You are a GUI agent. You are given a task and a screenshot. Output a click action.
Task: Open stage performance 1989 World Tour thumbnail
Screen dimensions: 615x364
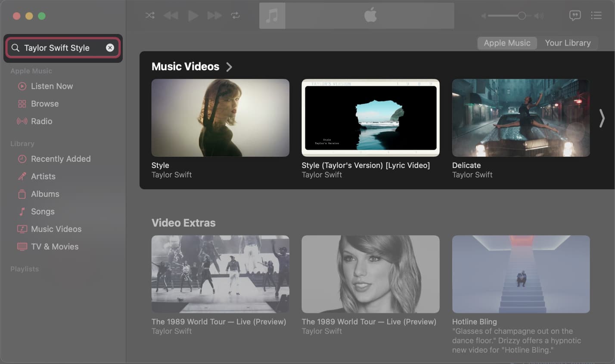(x=220, y=274)
